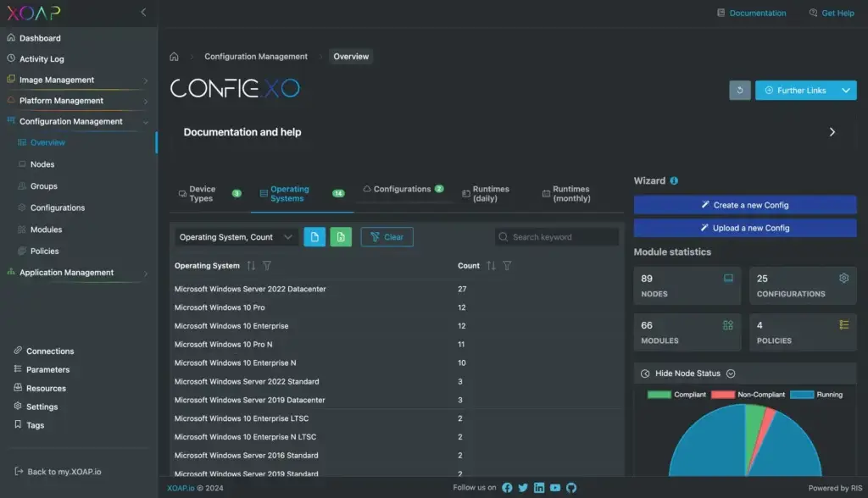
Task: Click the Configuration Management breadcrumb
Action: coord(256,57)
